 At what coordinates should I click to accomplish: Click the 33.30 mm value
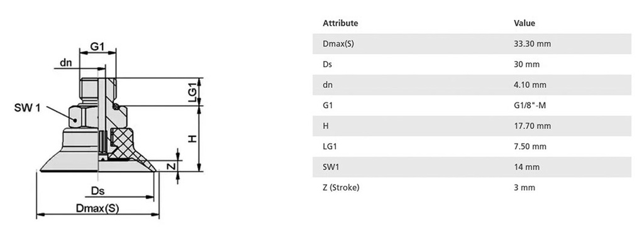point(532,44)
